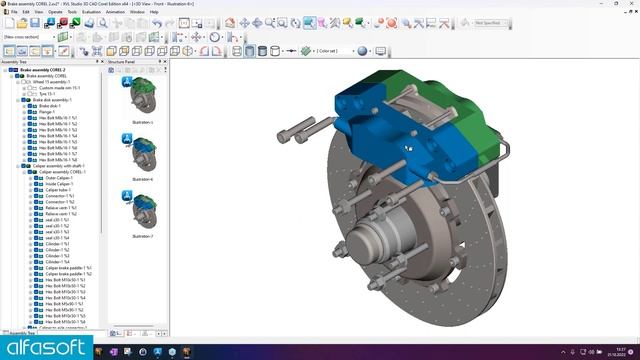Screen dimensions: 640x360
Task: Collapse the Brake disk assembly-1 tree node
Action: click(18, 100)
